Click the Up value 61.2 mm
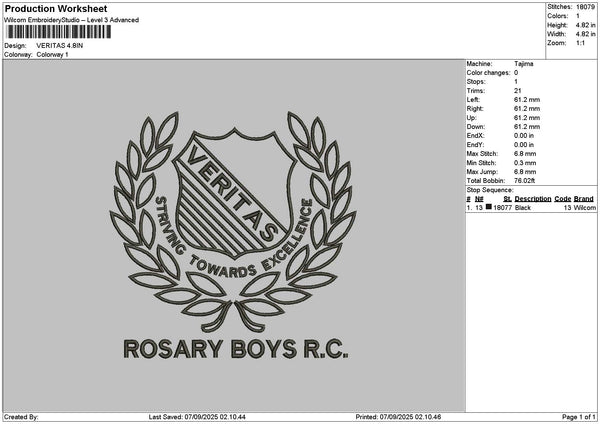 click(x=527, y=118)
